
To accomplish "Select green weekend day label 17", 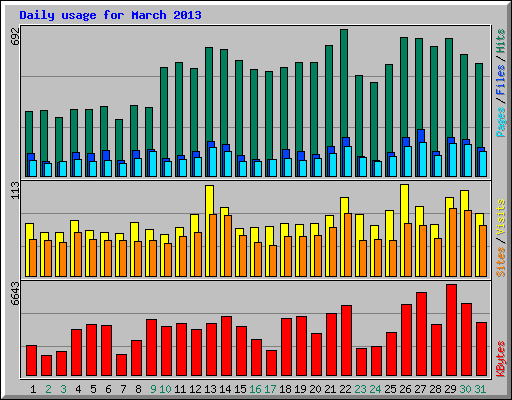I will click(270, 389).
